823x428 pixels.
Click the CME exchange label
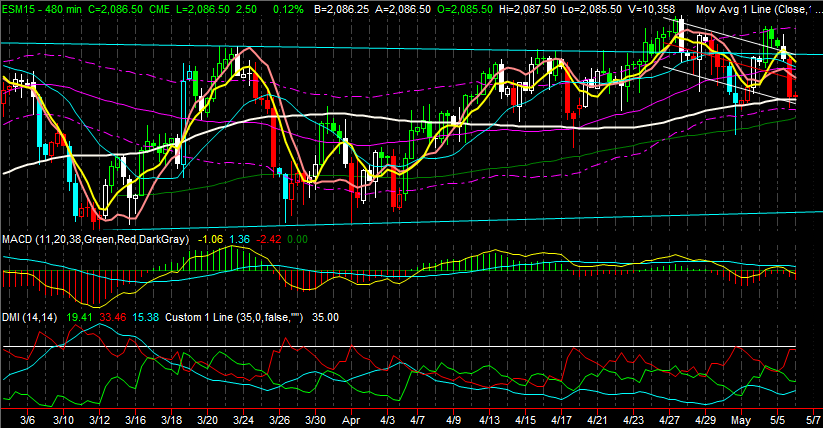[160, 9]
